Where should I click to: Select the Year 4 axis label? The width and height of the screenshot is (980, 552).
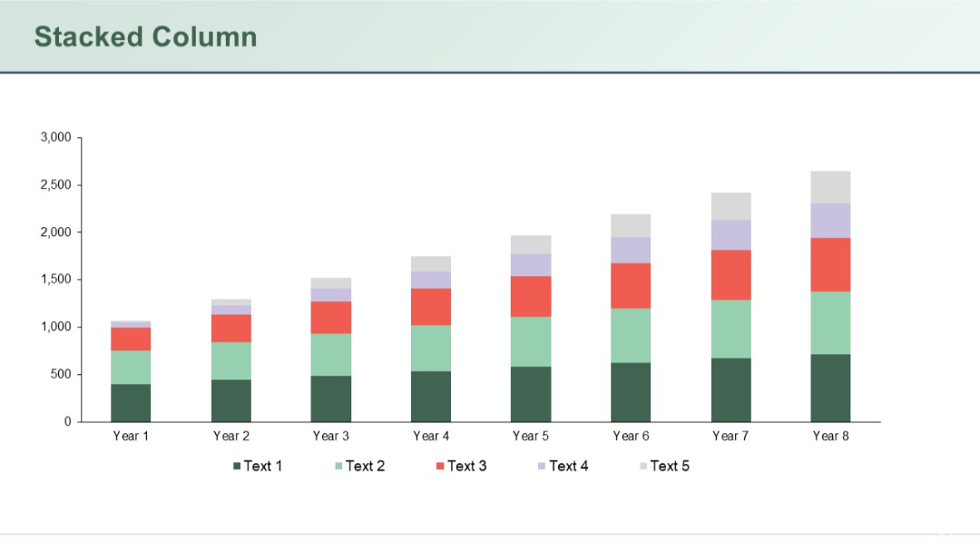pyautogui.click(x=431, y=436)
